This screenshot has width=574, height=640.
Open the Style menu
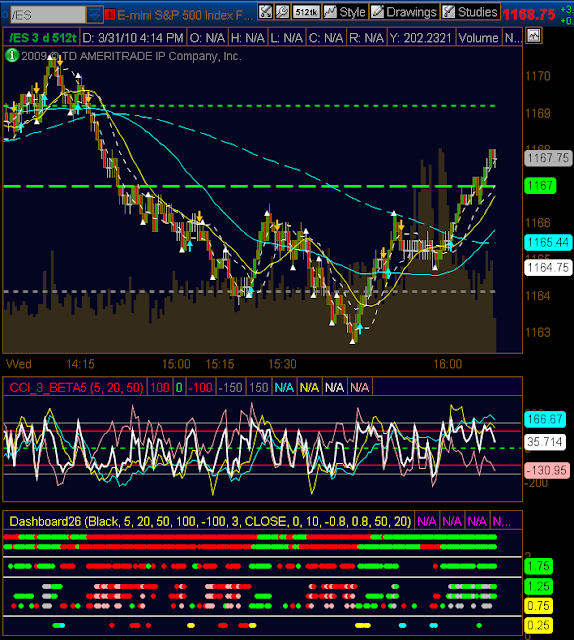[345, 12]
